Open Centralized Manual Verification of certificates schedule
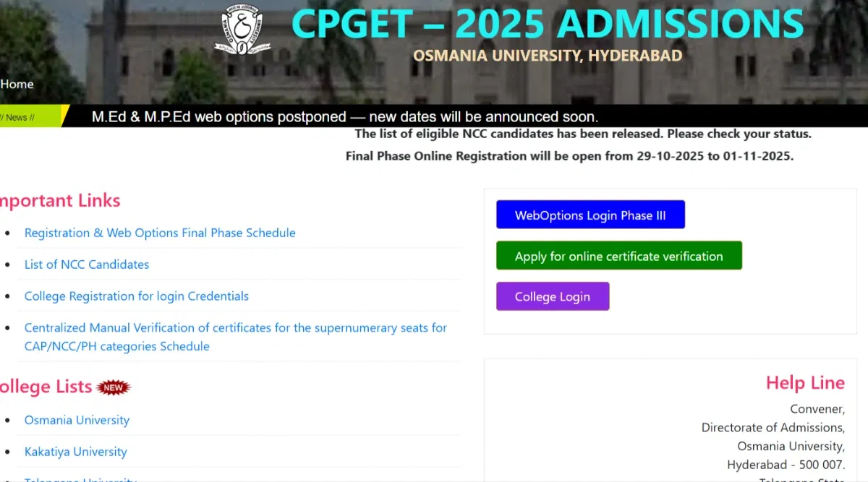Viewport: 868px width, 482px height. [235, 328]
